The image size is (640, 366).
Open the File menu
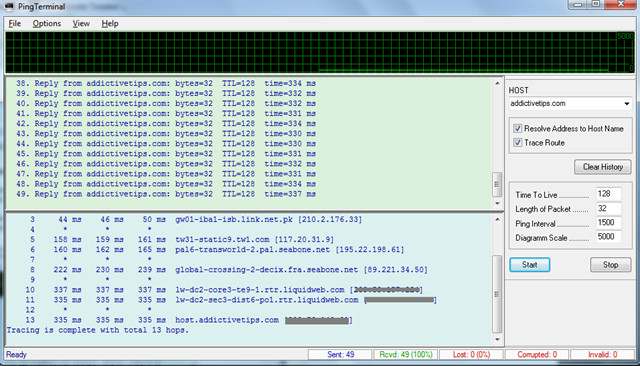tap(15, 24)
